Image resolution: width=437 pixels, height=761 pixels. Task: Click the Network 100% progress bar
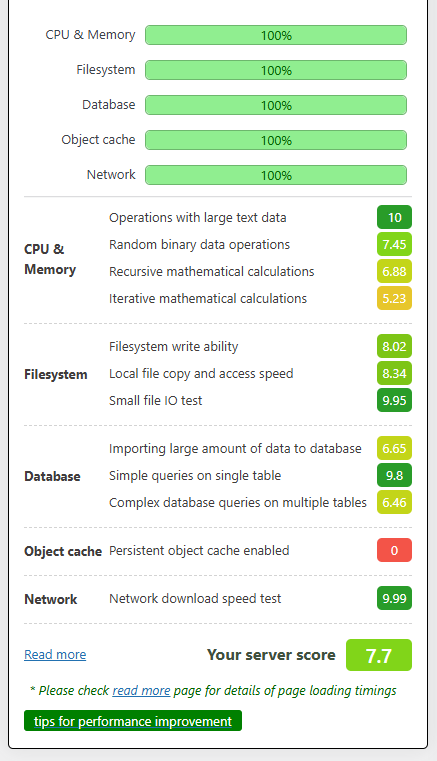tap(276, 175)
